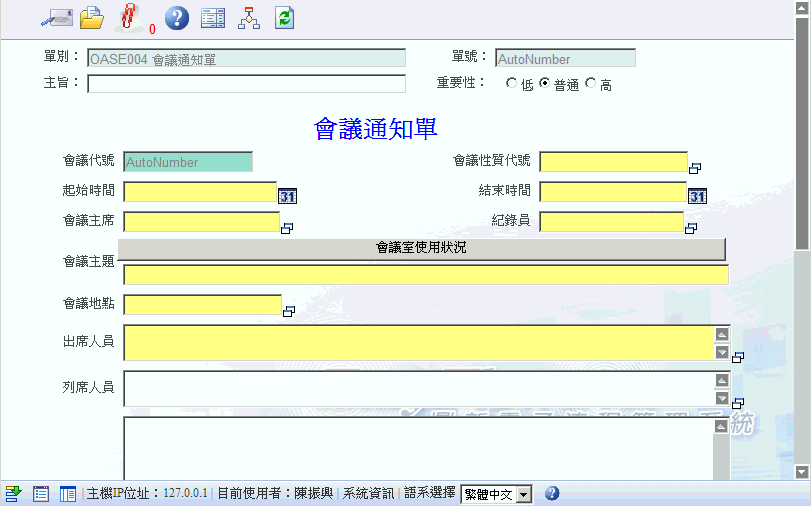This screenshot has height=507, width=812.
Task: Open help with blue question mark toolbar icon
Action: click(x=176, y=17)
